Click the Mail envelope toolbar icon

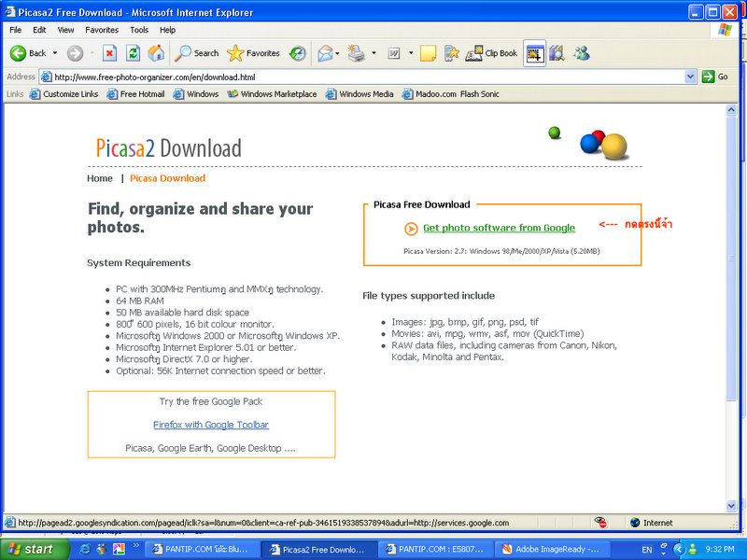325,53
